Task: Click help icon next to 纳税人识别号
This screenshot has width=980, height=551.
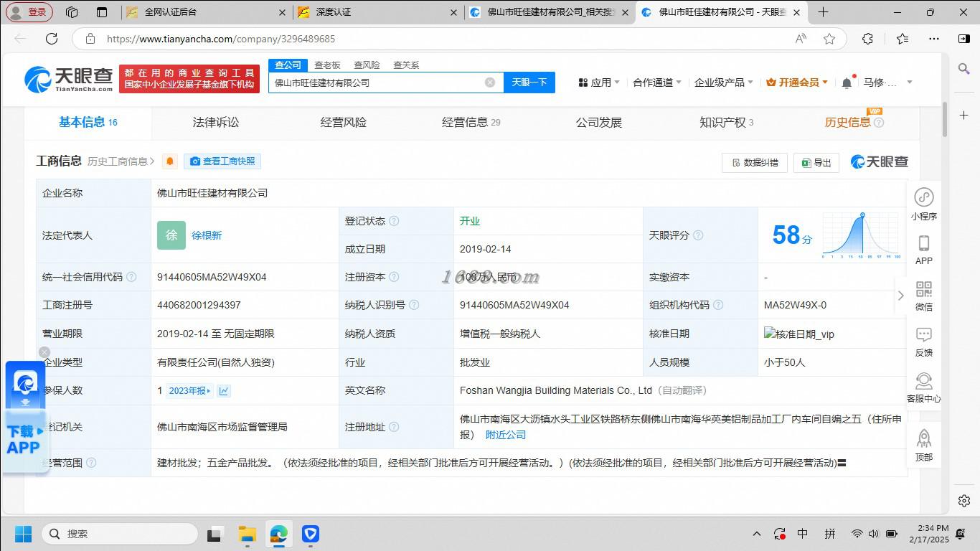Action: coord(414,305)
